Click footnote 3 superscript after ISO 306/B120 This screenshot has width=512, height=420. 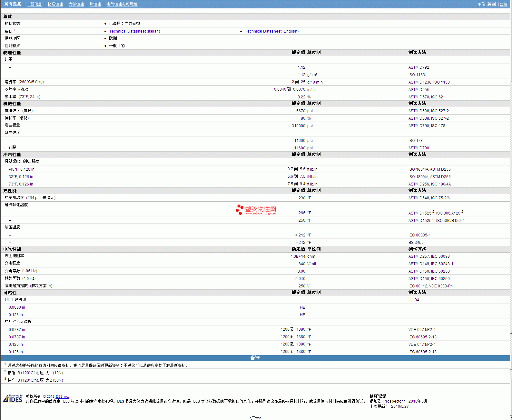pyautogui.click(x=462, y=219)
